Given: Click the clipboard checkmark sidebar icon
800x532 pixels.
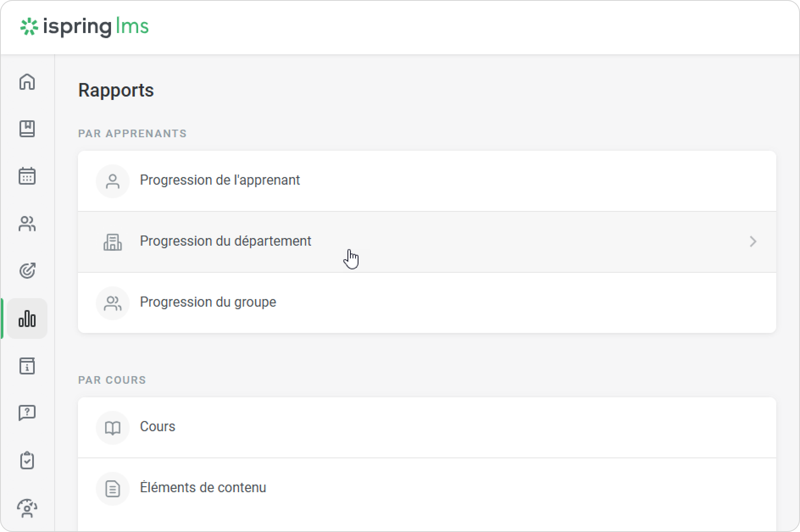Looking at the screenshot, I should click(27, 460).
